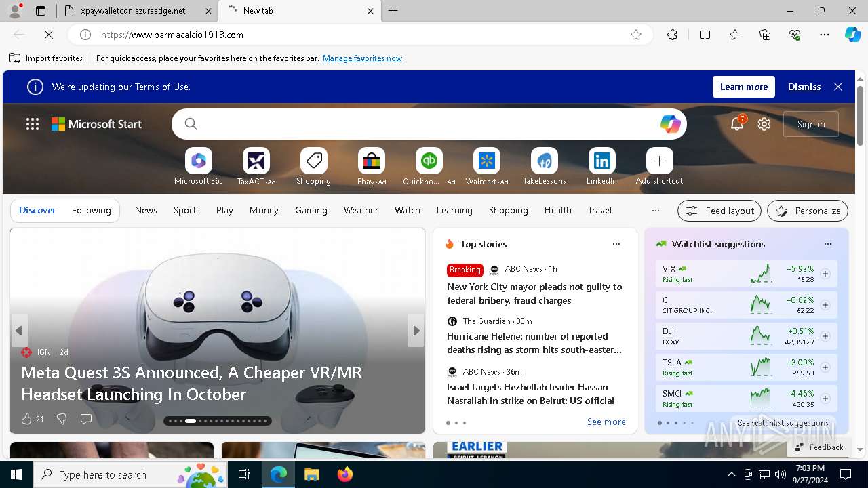Open Microsoft Start settings gear
868x488 pixels.
tap(764, 124)
